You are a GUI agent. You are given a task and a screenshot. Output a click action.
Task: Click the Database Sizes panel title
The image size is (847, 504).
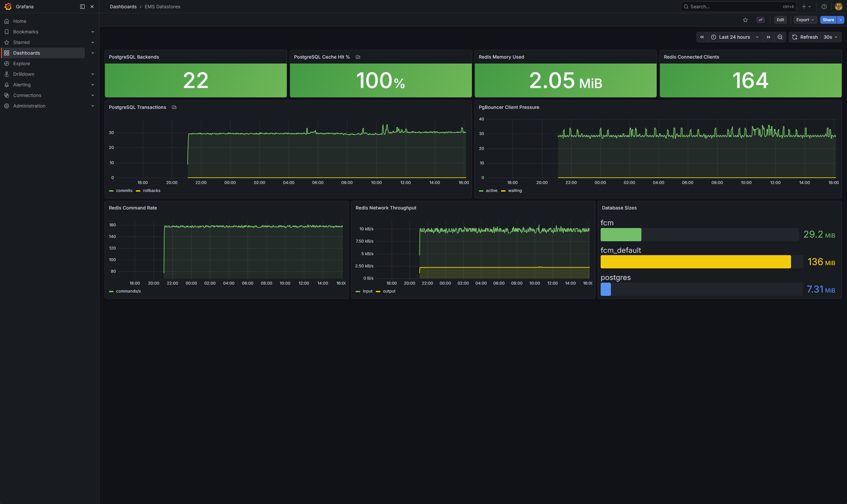coord(619,208)
